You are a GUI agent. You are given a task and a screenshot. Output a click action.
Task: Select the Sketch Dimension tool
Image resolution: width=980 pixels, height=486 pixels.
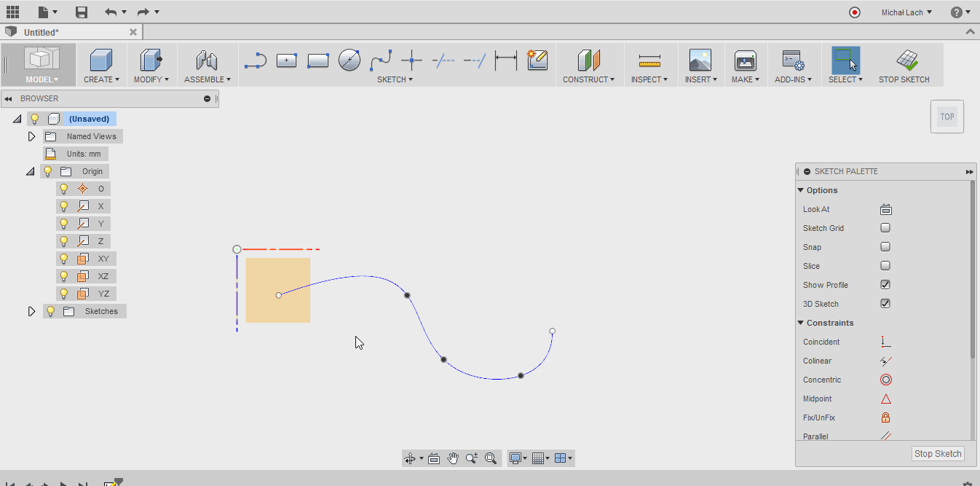(x=505, y=61)
